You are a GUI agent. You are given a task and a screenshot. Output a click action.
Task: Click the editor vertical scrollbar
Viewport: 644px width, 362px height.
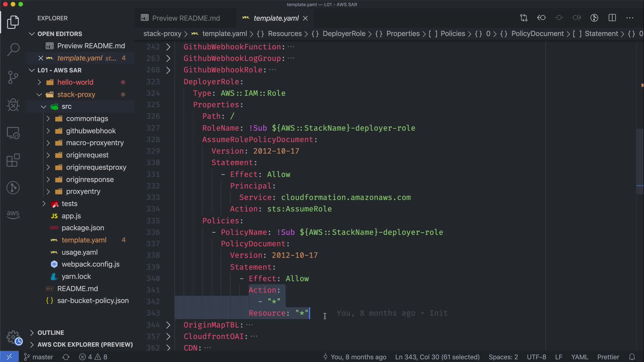pos(639,161)
